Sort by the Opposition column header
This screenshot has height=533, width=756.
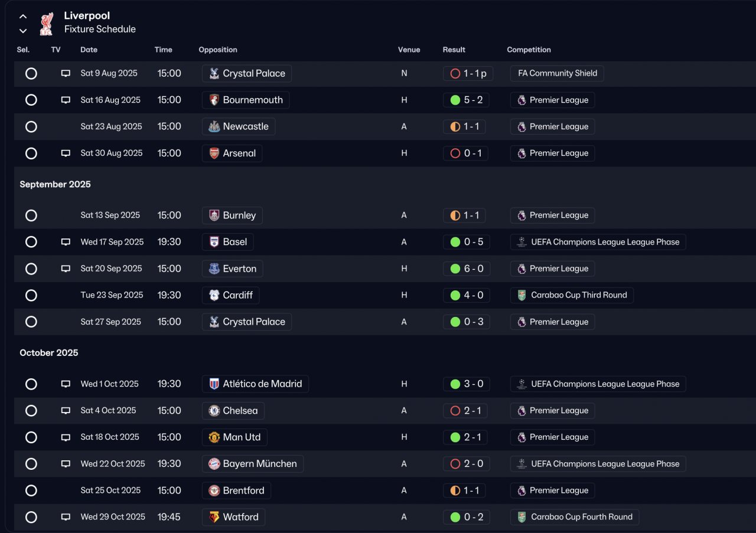point(218,50)
